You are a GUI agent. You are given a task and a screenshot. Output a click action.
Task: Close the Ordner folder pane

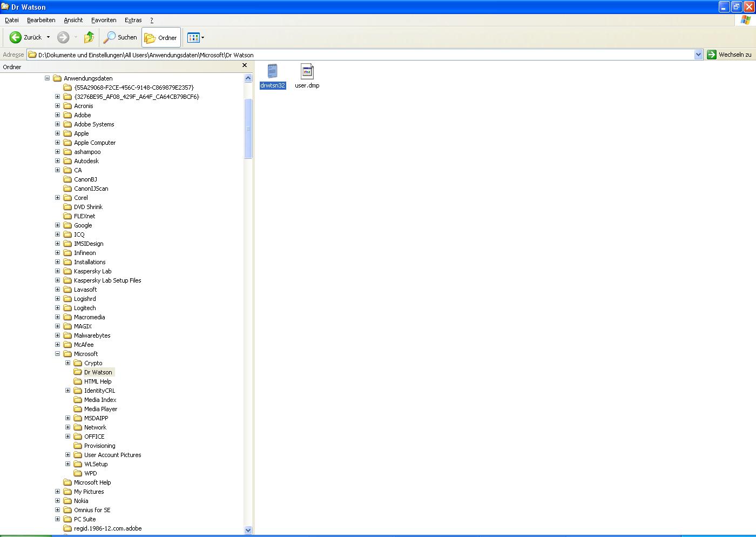click(245, 65)
